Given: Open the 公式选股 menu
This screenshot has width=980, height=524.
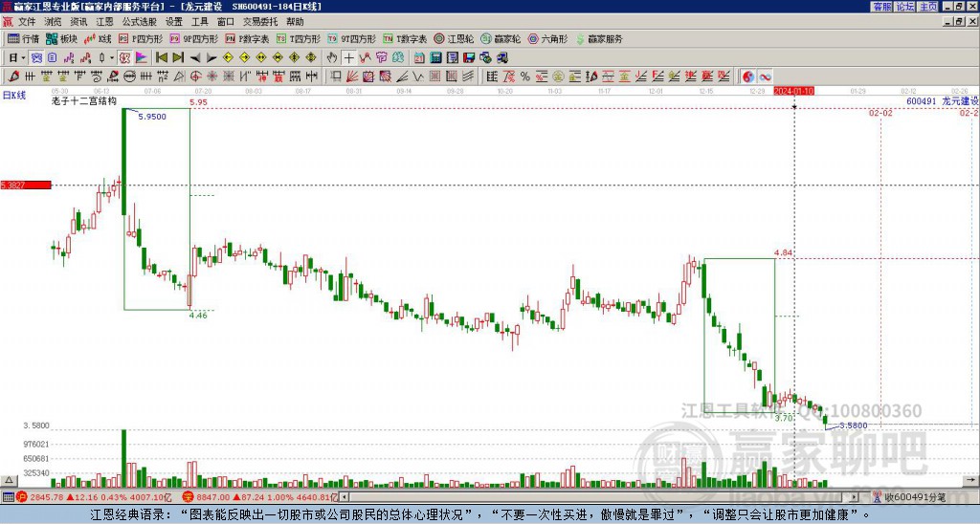Looking at the screenshot, I should click(140, 22).
